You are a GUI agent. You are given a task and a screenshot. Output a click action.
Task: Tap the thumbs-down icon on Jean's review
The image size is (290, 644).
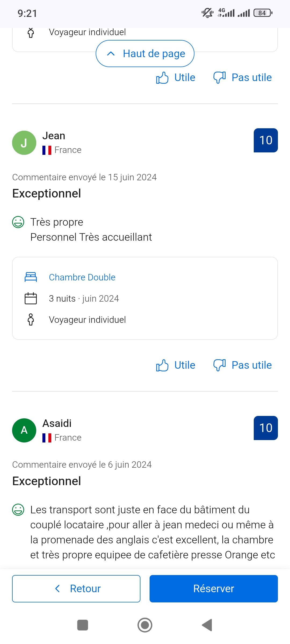(x=219, y=365)
